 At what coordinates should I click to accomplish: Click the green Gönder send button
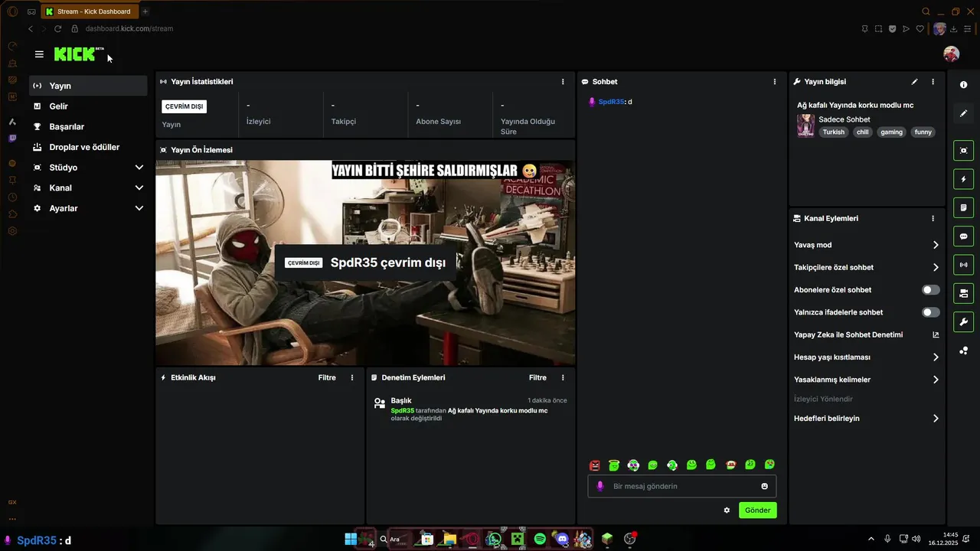[757, 510]
